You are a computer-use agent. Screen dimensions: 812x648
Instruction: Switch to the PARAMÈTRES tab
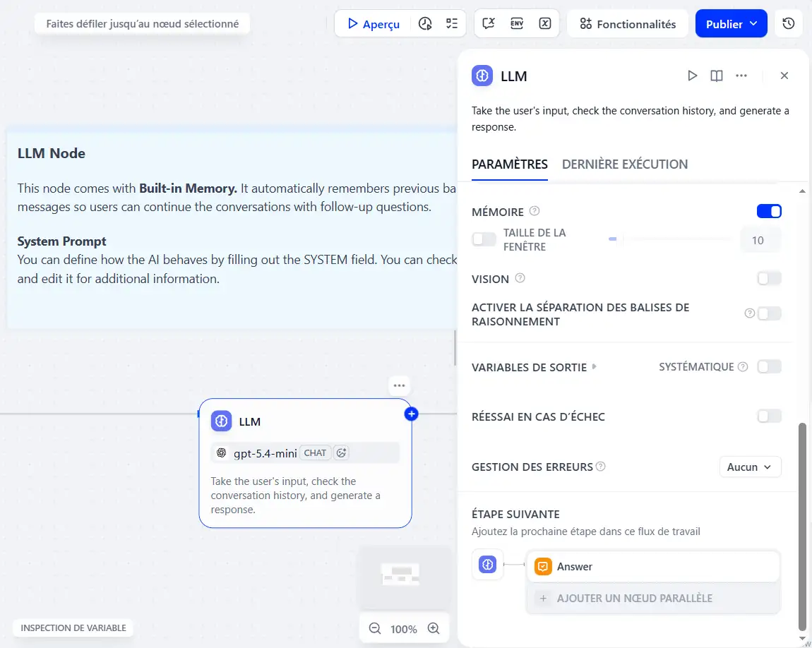coord(510,164)
